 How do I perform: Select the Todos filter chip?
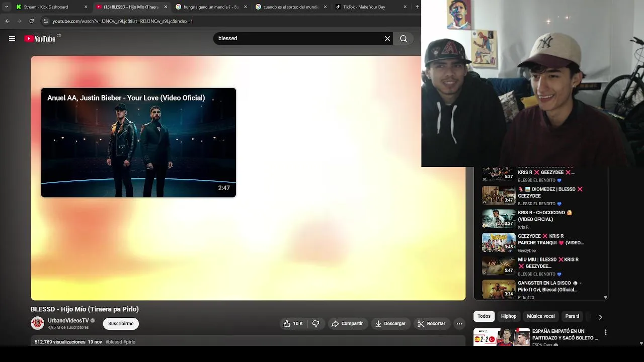click(484, 316)
